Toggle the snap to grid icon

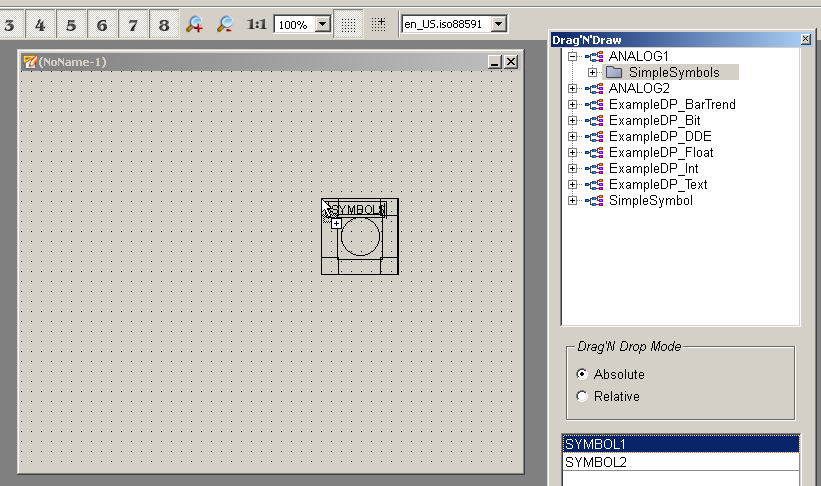click(x=378, y=23)
